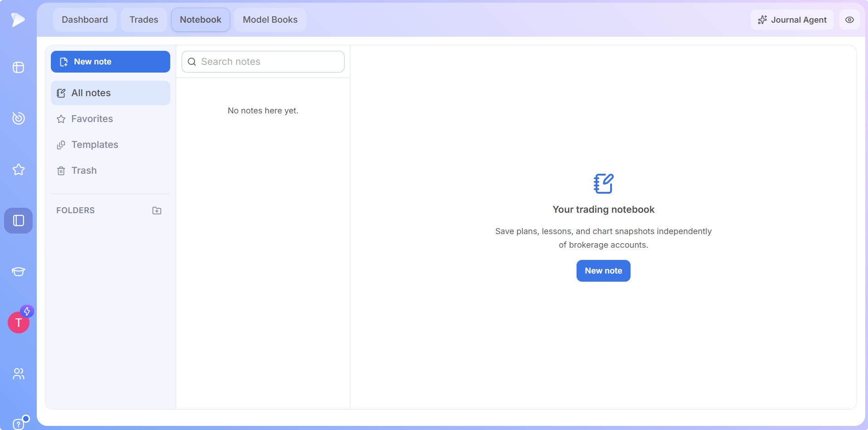Image resolution: width=868 pixels, height=430 pixels.
Task: Click the FOLDERS section label
Action: [75, 210]
